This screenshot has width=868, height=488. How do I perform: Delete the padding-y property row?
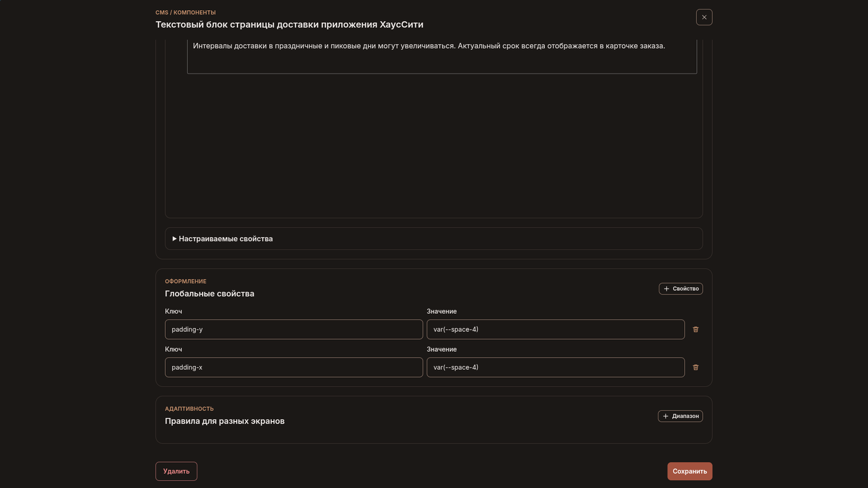[696, 330]
